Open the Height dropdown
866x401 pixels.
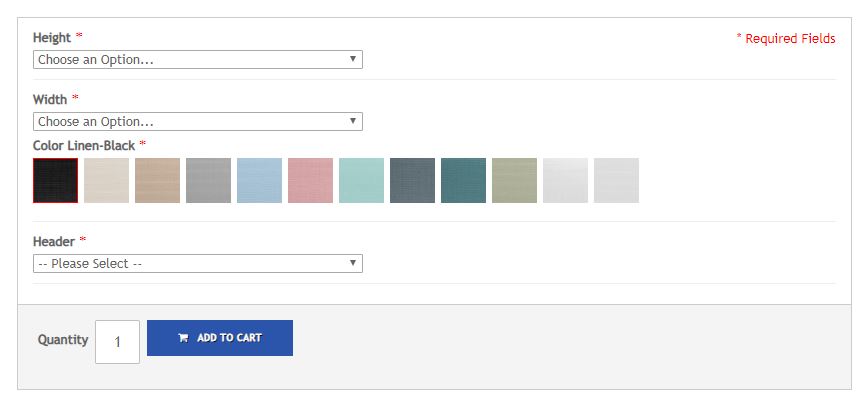[198, 60]
